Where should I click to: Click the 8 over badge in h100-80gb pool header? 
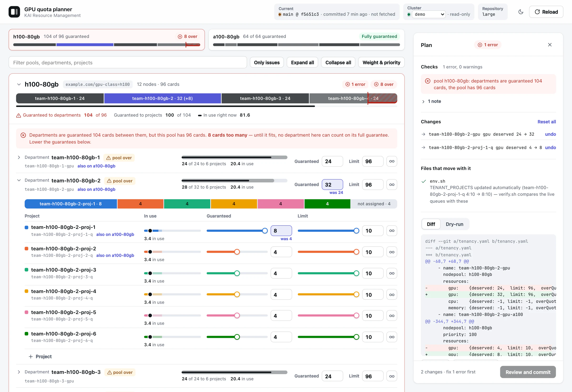384,84
